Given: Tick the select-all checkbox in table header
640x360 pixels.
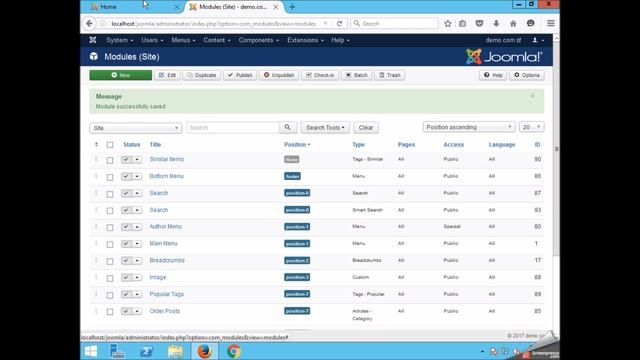Looking at the screenshot, I should point(110,145).
